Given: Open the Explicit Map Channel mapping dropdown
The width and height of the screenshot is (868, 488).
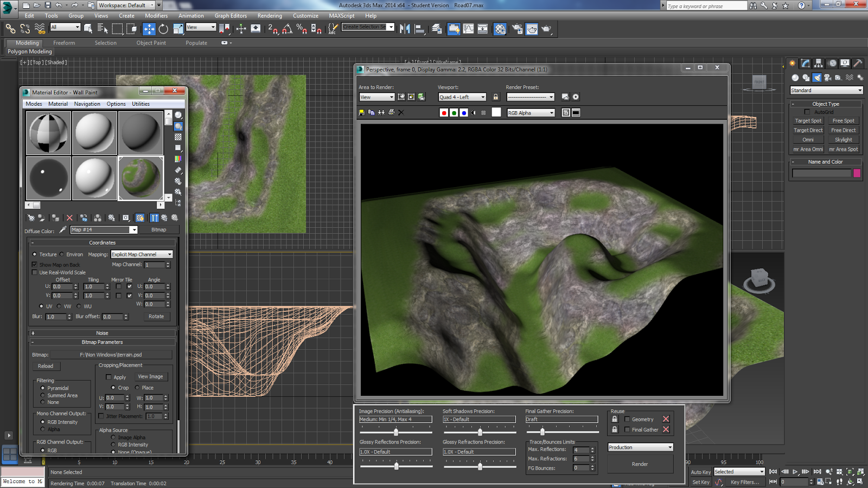Looking at the screenshot, I should (x=141, y=254).
